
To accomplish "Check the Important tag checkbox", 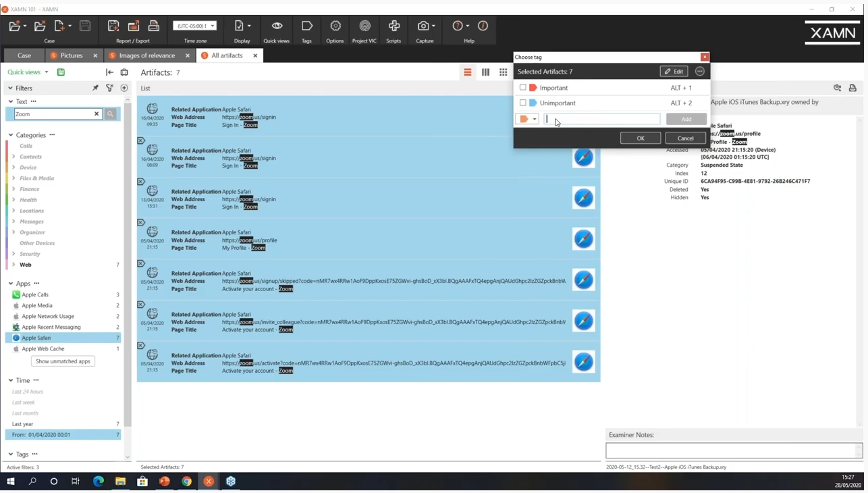I will tap(523, 88).
